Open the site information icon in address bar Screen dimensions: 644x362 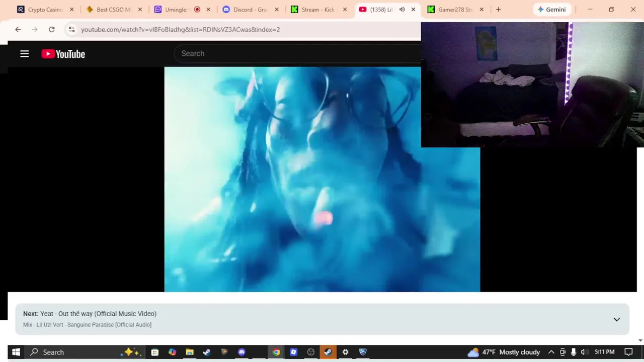tap(71, 30)
